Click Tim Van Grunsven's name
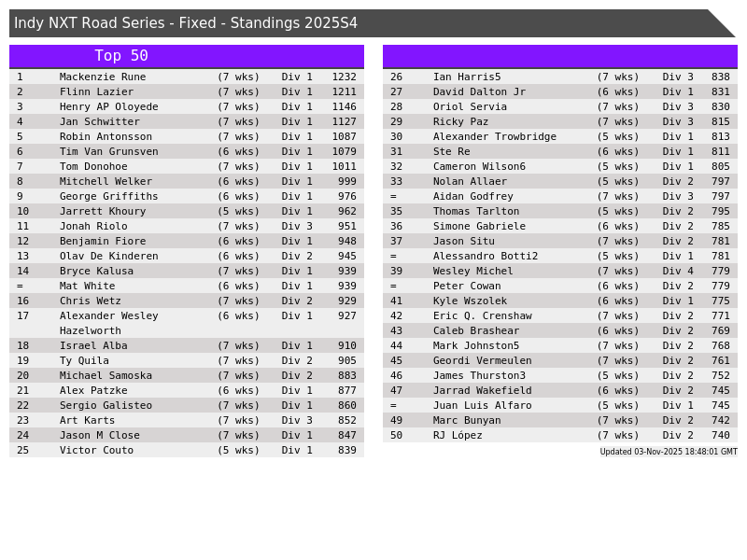This screenshot has width=747, height=560. pyautogui.click(x=108, y=152)
